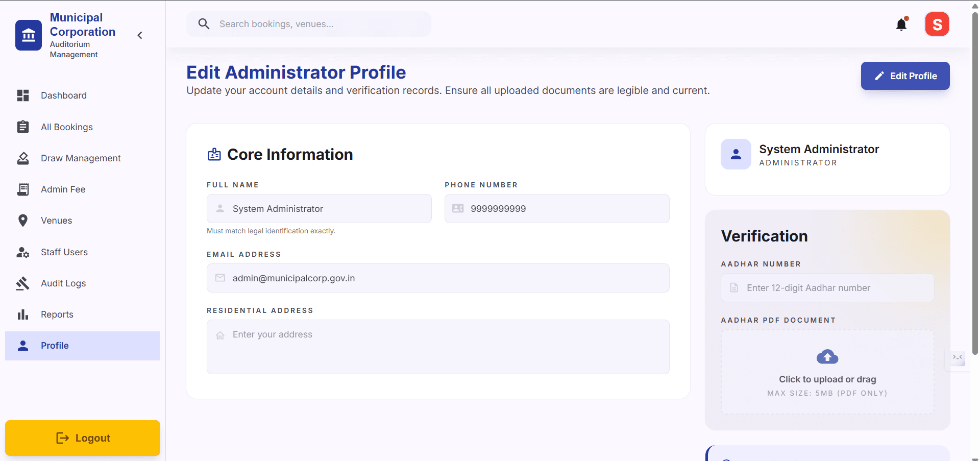980x461 pixels.
Task: Go to All Bookings
Action: 83,127
